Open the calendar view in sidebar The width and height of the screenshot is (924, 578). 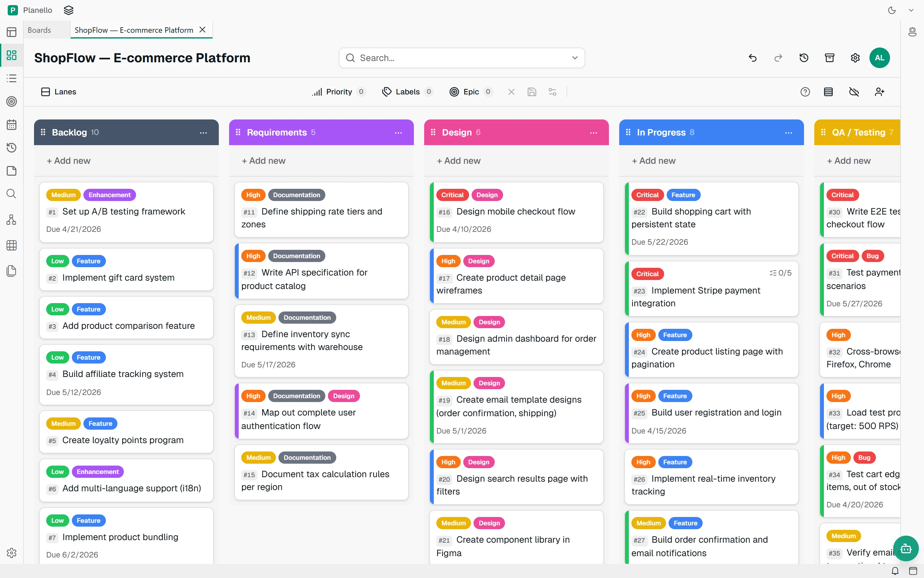(12, 125)
